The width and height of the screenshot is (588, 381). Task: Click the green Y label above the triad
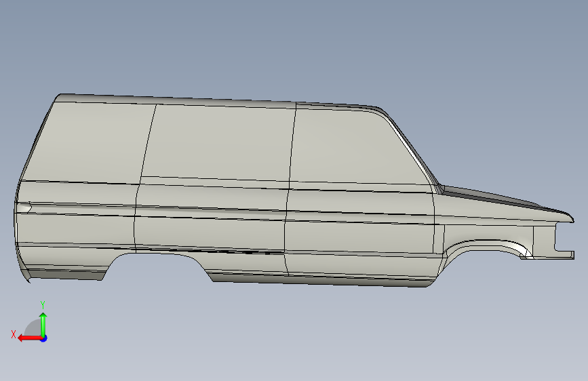pos(43,305)
